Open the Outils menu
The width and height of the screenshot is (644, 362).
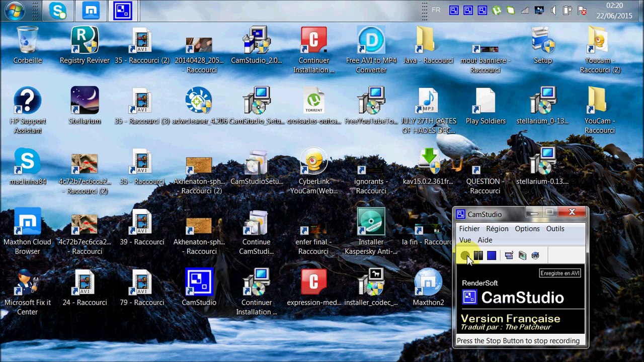(x=555, y=229)
